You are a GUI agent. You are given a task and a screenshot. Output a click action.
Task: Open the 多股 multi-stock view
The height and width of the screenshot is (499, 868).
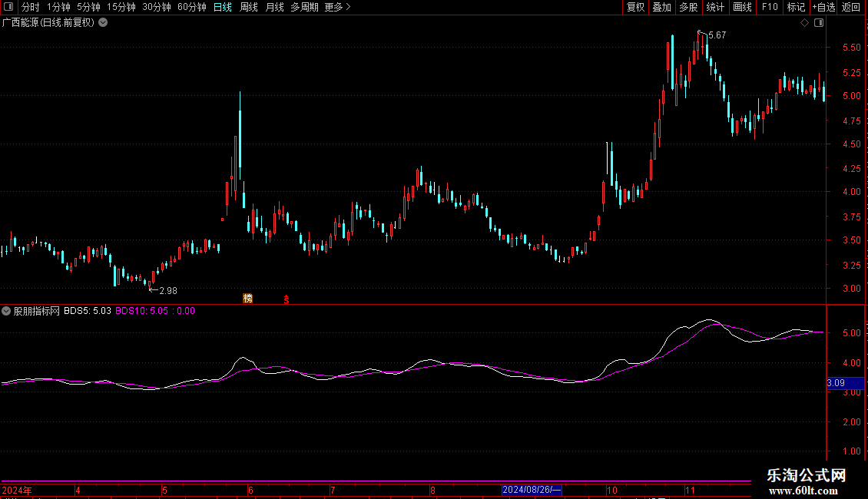[x=688, y=7]
